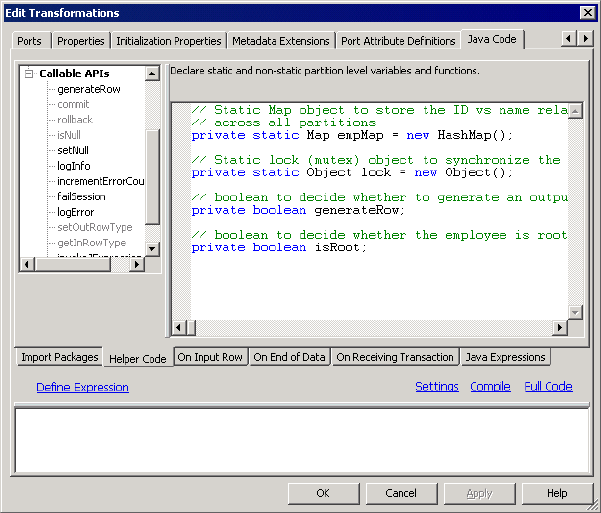
Task: Click the compile output message area
Action: tap(302, 440)
